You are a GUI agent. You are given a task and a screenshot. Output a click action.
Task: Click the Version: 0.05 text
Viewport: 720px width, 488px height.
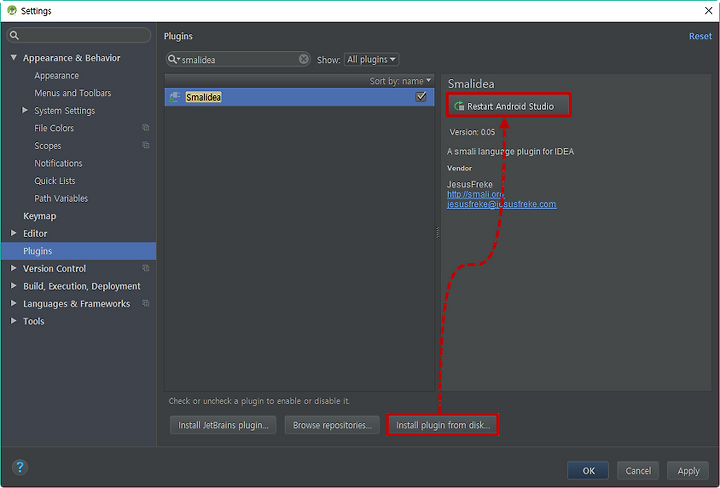coord(472,132)
